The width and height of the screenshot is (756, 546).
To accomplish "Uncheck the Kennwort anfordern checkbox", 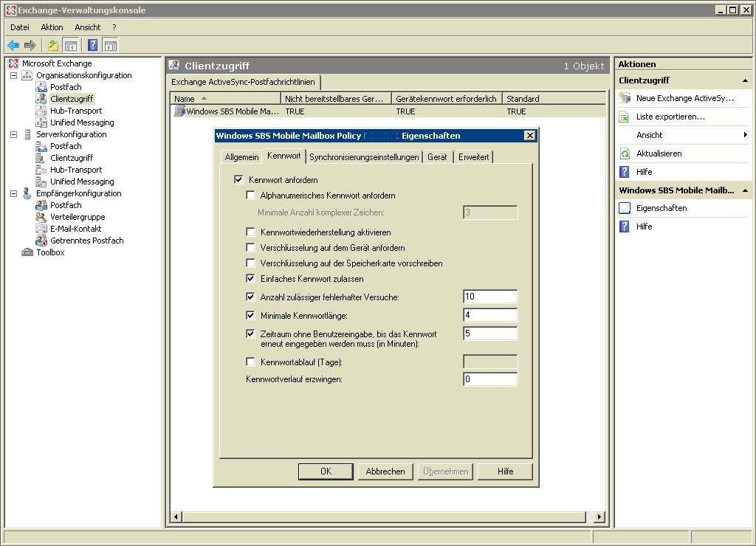I will point(238,180).
